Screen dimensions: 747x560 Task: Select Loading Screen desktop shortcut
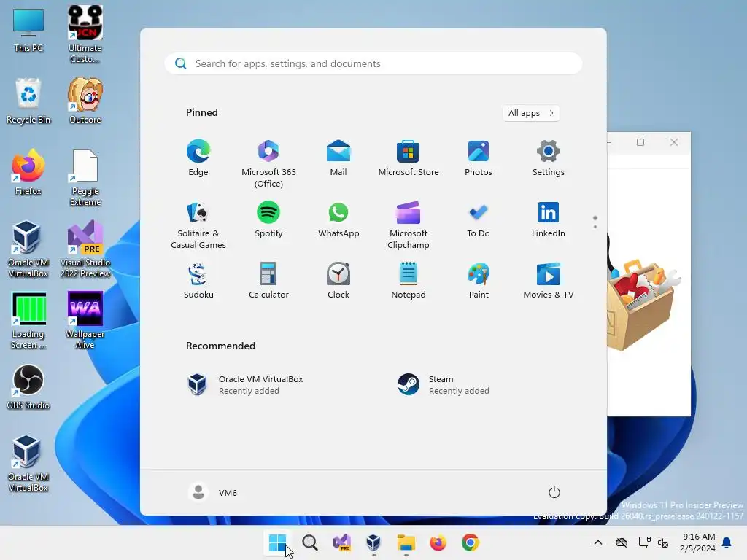(x=28, y=321)
